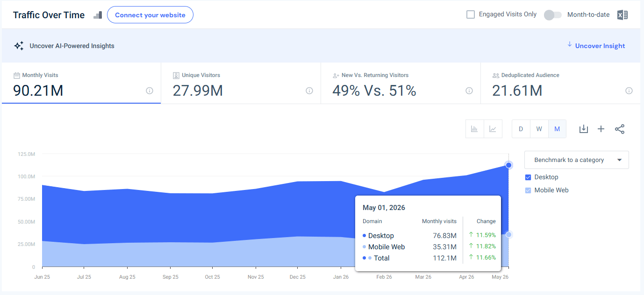Open Unique Visitors info icon
Viewport: 644px width, 295px height.
click(309, 91)
